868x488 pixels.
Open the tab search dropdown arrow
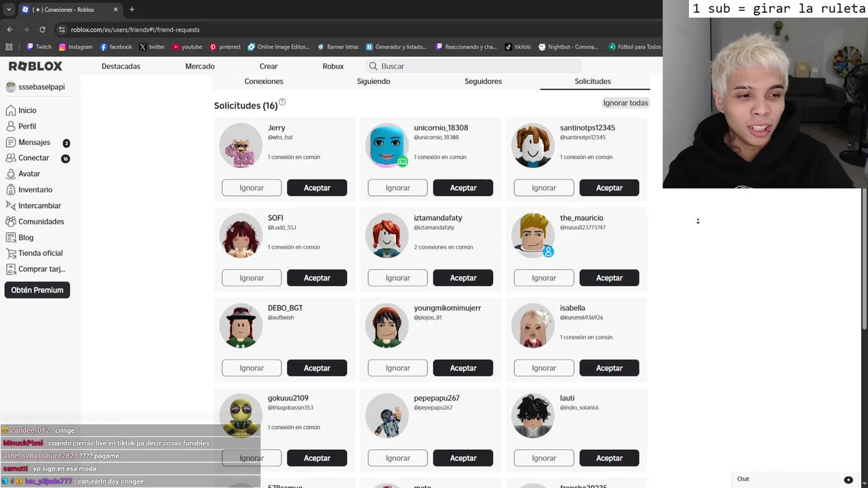[9, 9]
